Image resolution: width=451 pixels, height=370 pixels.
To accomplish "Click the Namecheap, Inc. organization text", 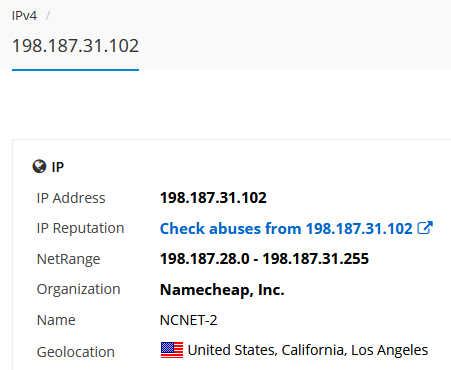I will [222, 290].
